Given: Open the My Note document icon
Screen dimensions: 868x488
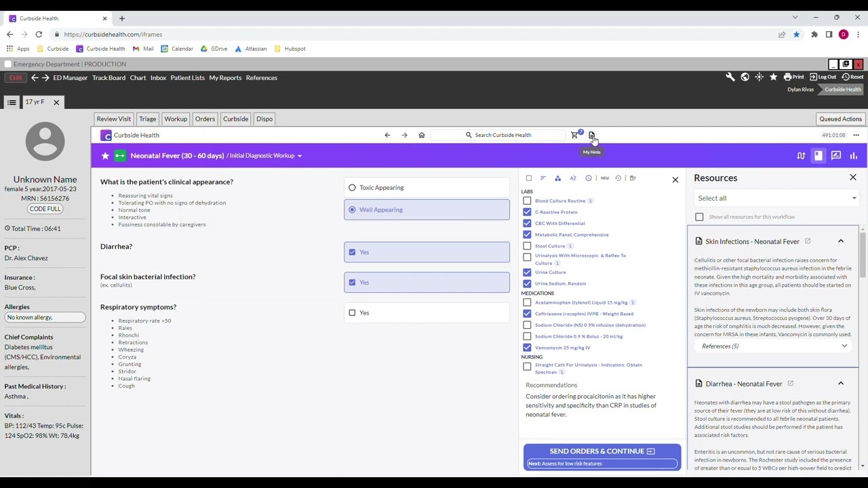Looking at the screenshot, I should (x=591, y=135).
